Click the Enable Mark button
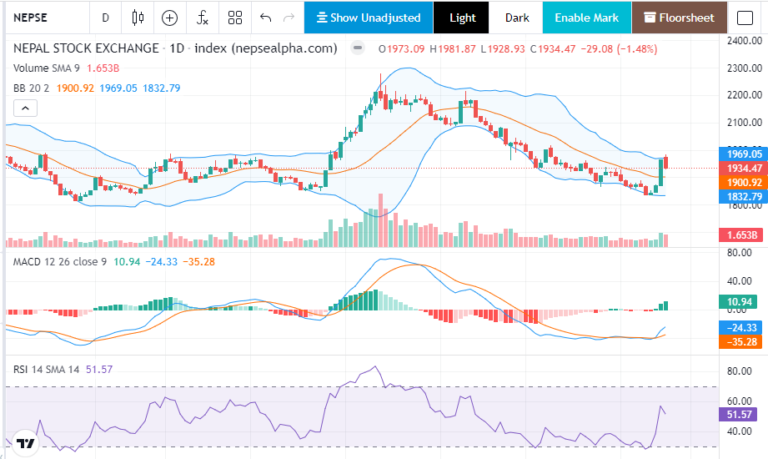768x459 pixels. point(587,18)
